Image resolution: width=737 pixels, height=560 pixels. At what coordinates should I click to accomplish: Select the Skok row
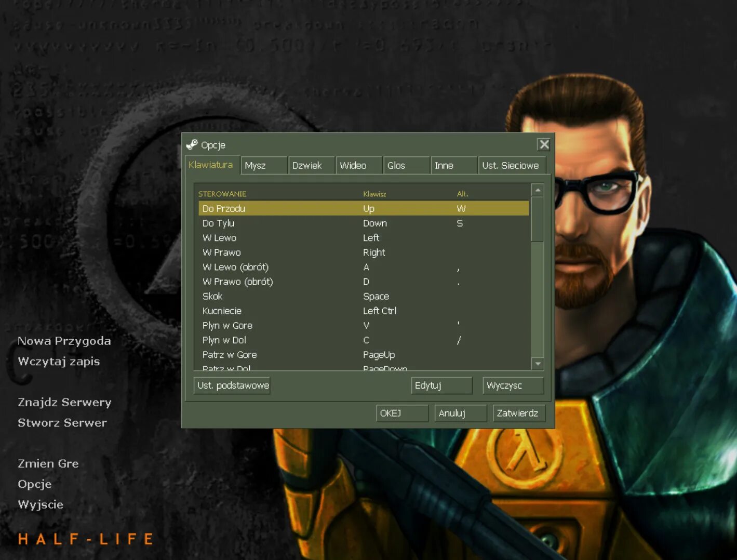tap(364, 296)
